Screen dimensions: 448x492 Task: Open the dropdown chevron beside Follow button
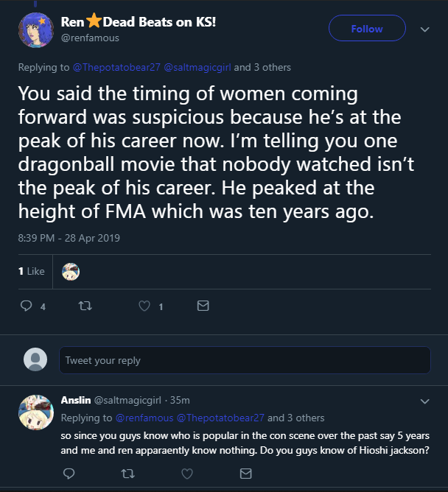424,29
